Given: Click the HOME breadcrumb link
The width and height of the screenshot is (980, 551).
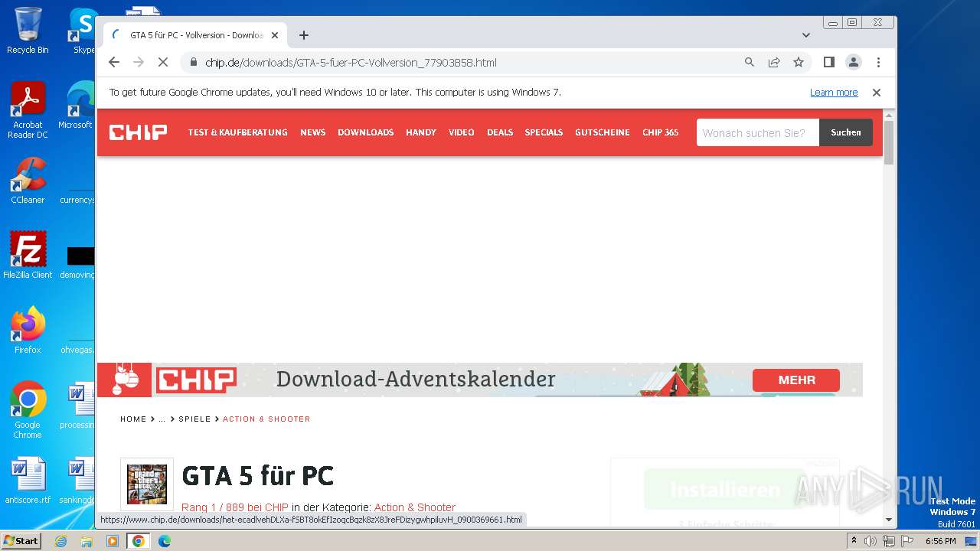Looking at the screenshot, I should pyautogui.click(x=133, y=419).
